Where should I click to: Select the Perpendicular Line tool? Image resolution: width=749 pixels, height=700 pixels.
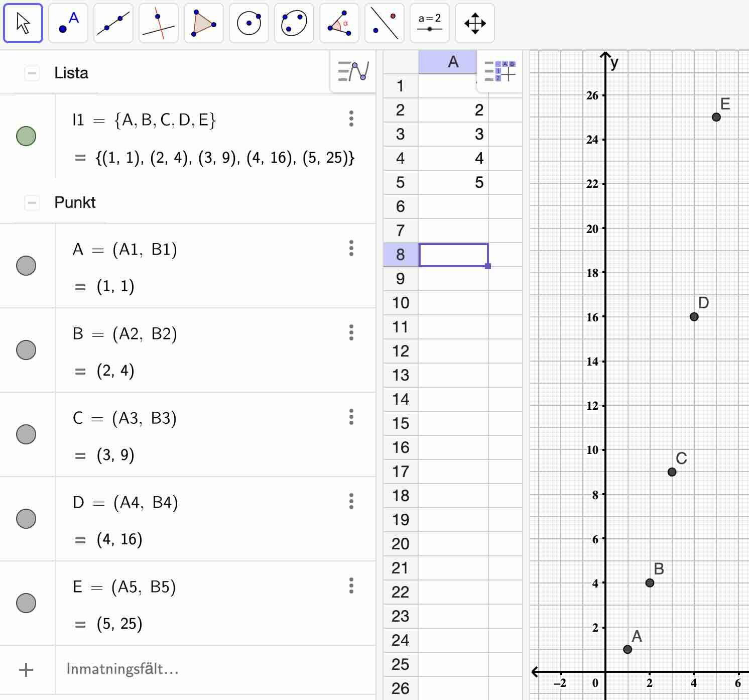coord(158,23)
